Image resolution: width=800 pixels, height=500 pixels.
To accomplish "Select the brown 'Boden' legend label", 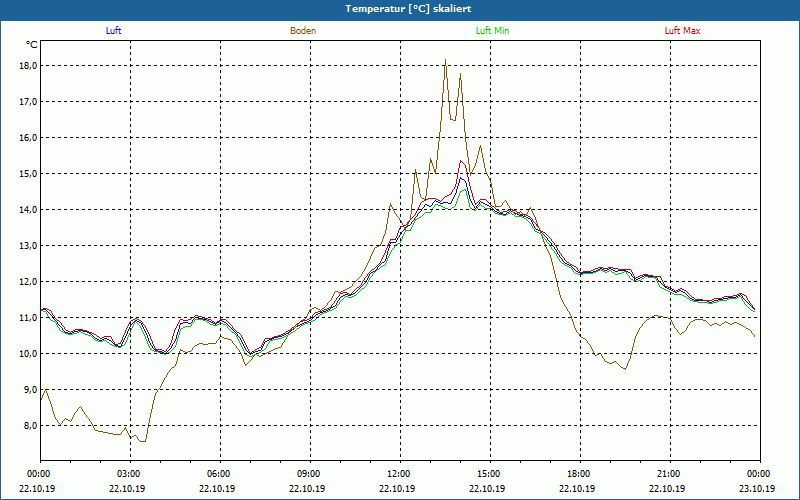I will [x=303, y=31].
